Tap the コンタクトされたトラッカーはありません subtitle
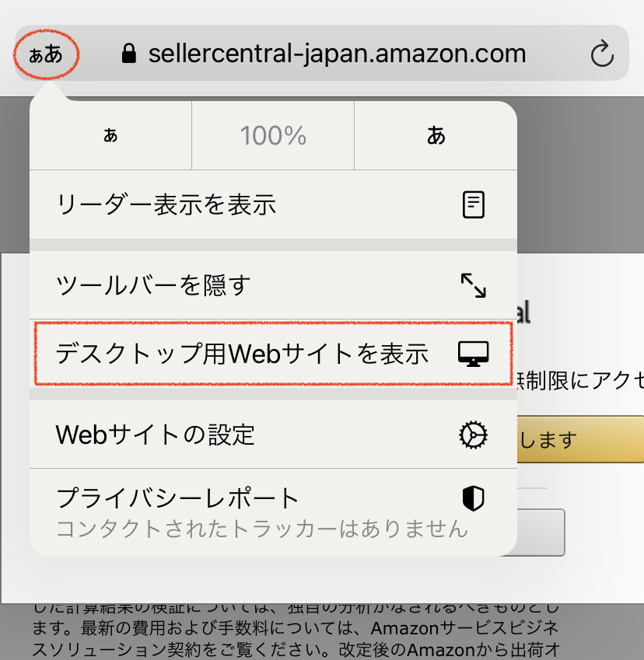The height and width of the screenshot is (660, 644). [262, 530]
